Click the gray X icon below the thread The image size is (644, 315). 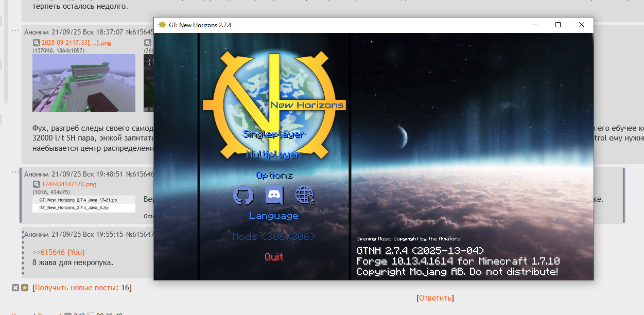(15, 288)
